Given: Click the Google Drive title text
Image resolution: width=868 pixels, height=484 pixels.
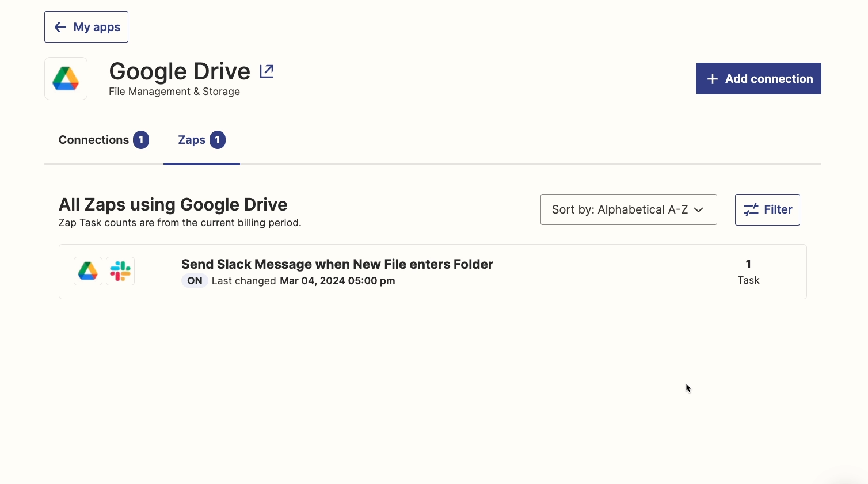Looking at the screenshot, I should point(180,71).
